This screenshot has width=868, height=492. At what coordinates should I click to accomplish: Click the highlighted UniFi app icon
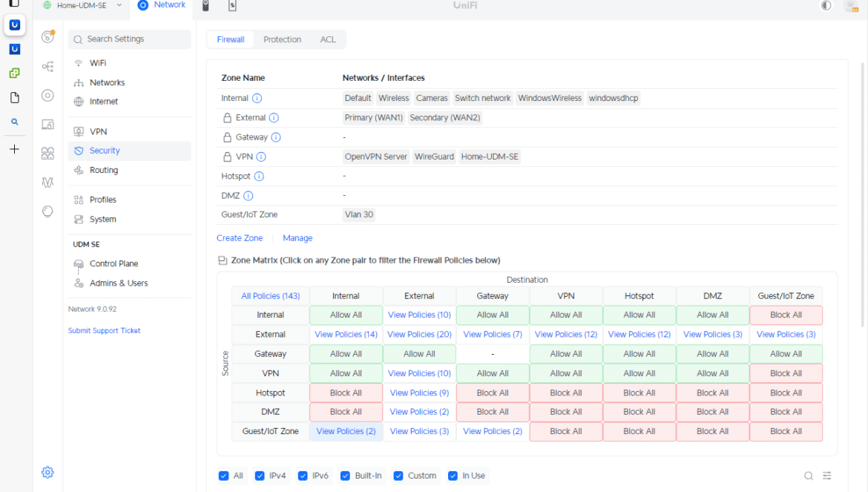click(15, 25)
